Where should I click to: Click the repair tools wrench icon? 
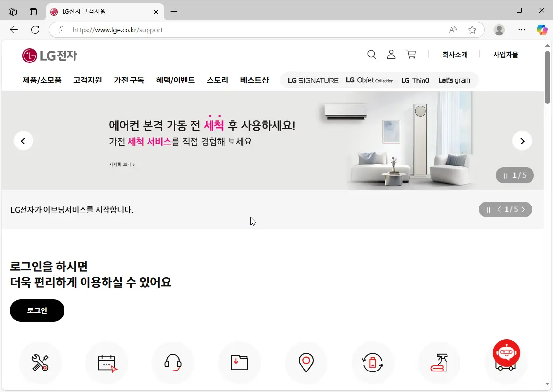click(x=40, y=362)
